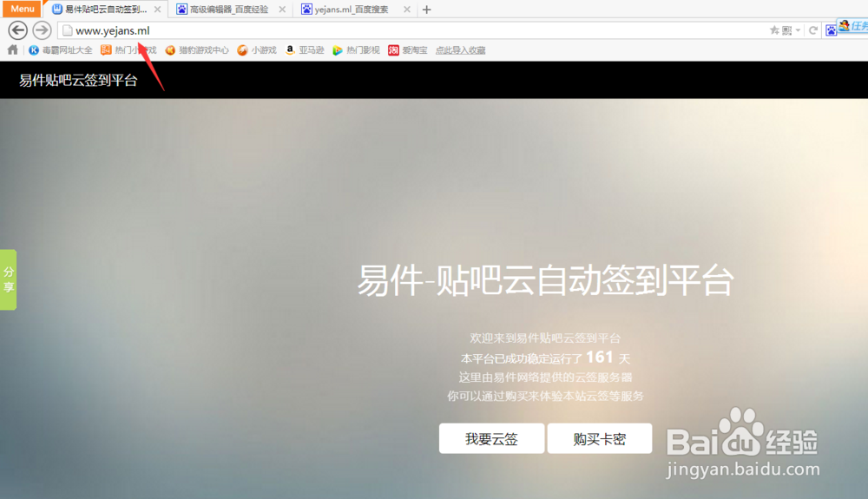Open the 热门影视 bookmark
The width and height of the screenshot is (868, 499).
(x=356, y=49)
